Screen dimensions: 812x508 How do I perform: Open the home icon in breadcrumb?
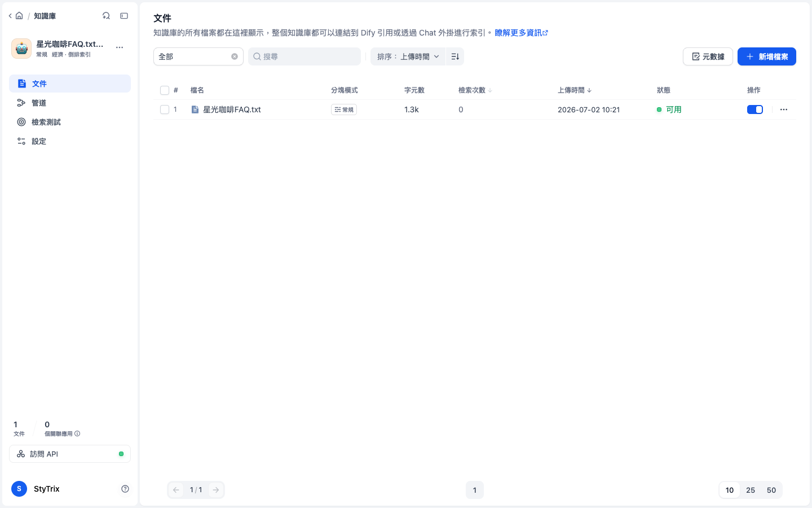pos(19,16)
